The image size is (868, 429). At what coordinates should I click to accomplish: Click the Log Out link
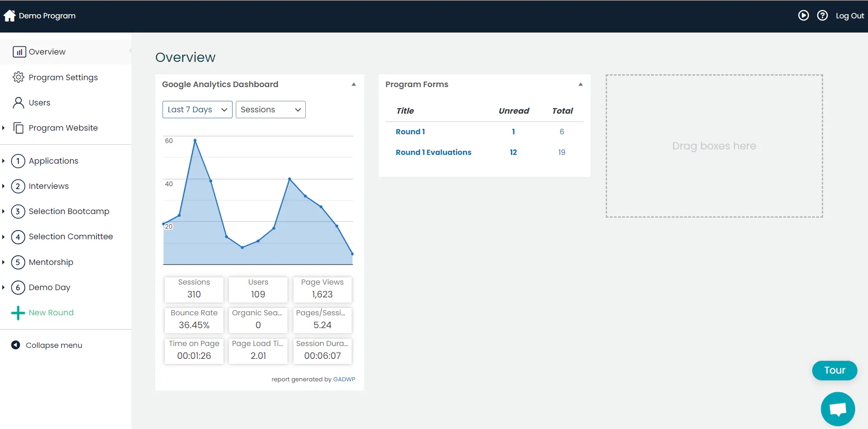click(x=850, y=16)
